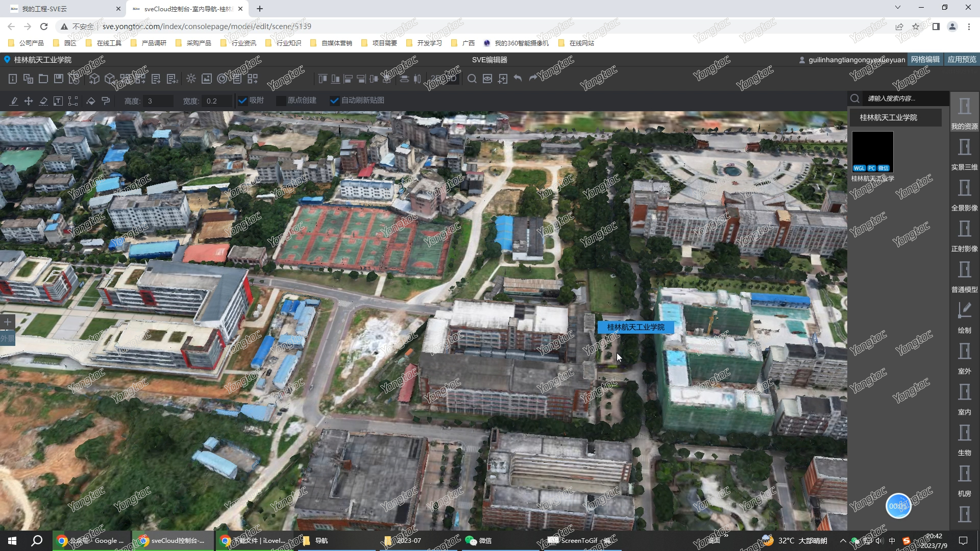
Task: Click the save icon in top toolbar
Action: 59,79
